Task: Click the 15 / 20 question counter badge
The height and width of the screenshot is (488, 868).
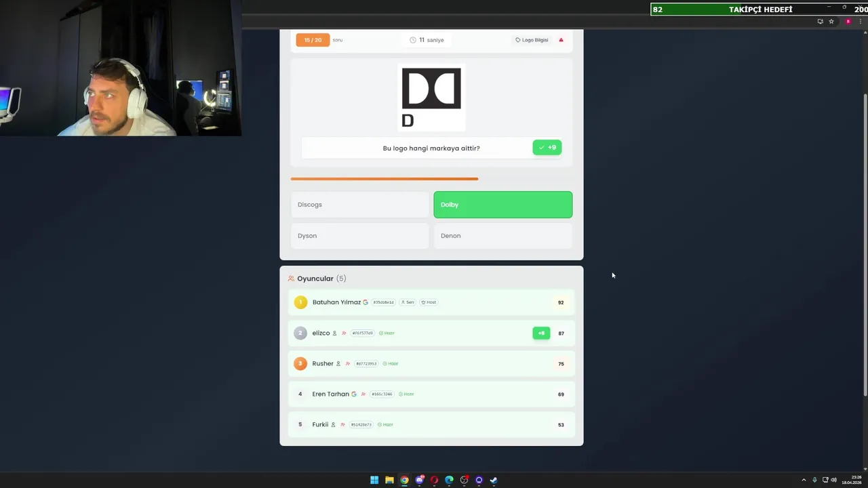Action: pos(313,40)
